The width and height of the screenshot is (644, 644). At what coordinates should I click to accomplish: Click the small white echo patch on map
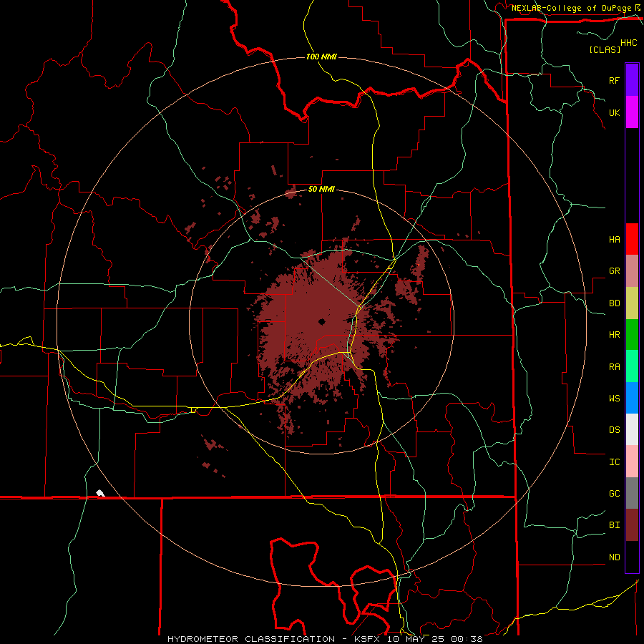(x=100, y=493)
